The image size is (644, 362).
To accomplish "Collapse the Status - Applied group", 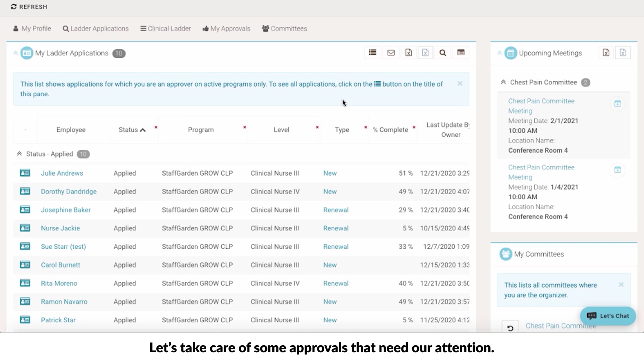I will [19, 154].
